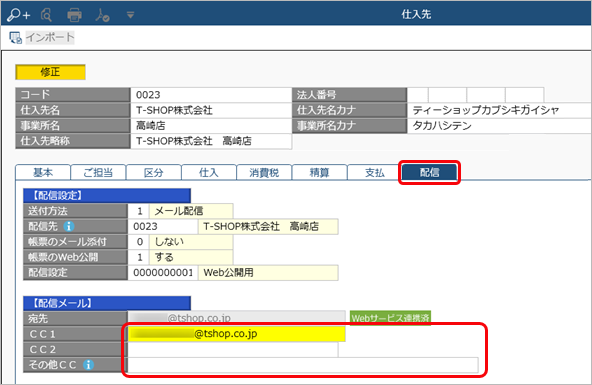This screenshot has height=385, width=592.
Task: Click the 仕入先略称 input field
Action: (x=211, y=141)
